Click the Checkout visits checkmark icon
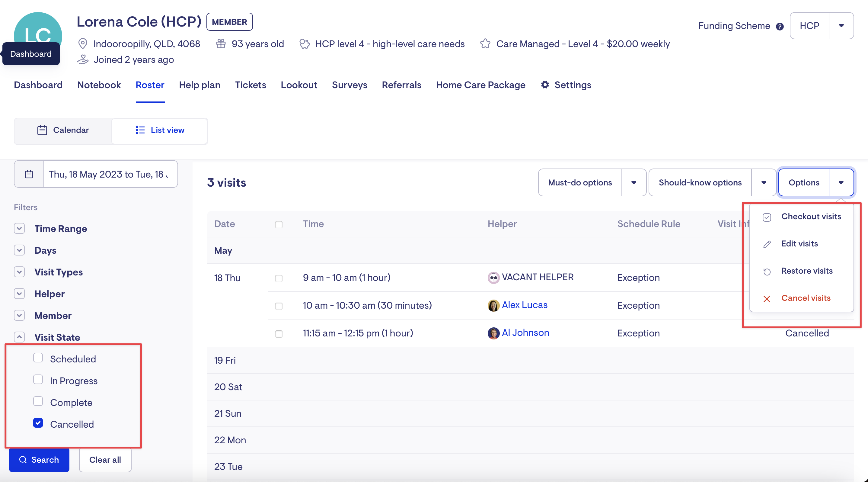Image resolution: width=868 pixels, height=482 pixels. 767,217
